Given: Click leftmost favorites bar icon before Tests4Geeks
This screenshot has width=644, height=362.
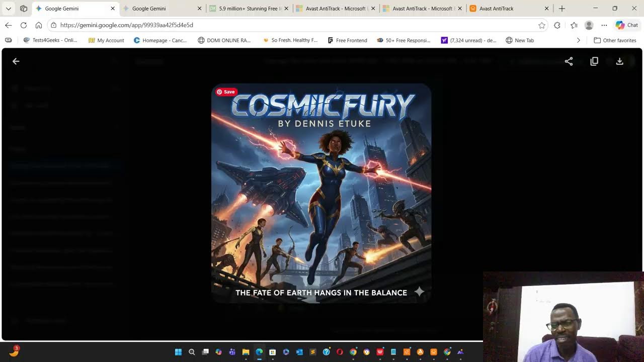Looking at the screenshot, I should coord(8,40).
